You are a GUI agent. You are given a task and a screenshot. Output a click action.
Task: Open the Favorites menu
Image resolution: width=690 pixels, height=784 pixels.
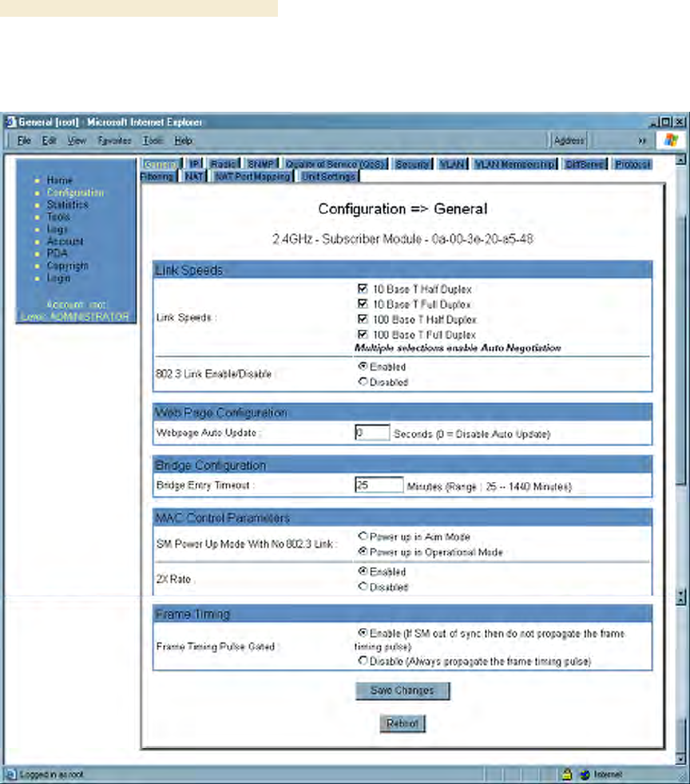(x=114, y=141)
